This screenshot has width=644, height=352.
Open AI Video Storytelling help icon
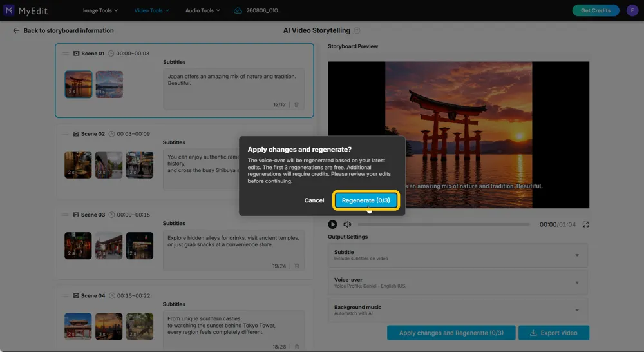[357, 30]
